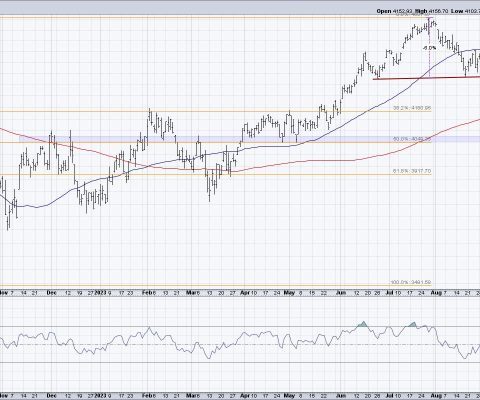480x400 pixels.
Task: Click the 38.2% Fibonacci retracement label
Action: click(x=412, y=108)
